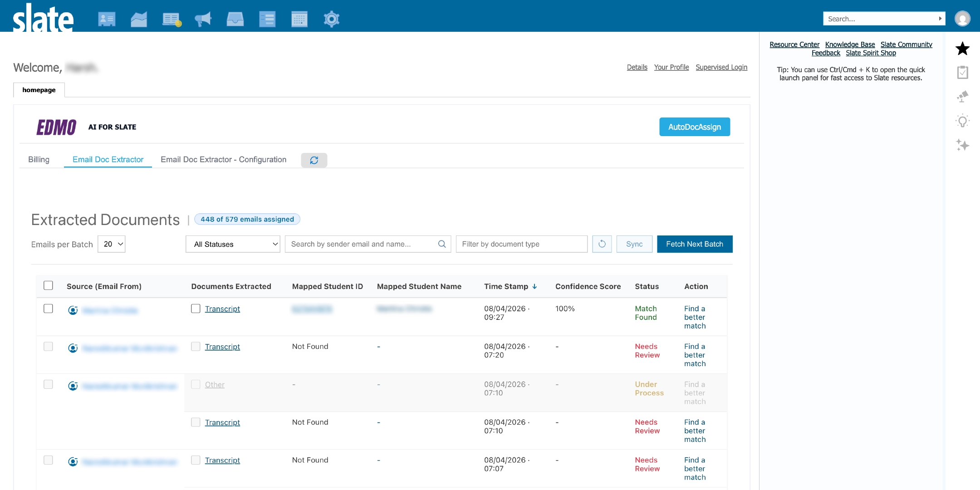The width and height of the screenshot is (980, 490).
Task: Open the Database gear icon
Action: 332,19
